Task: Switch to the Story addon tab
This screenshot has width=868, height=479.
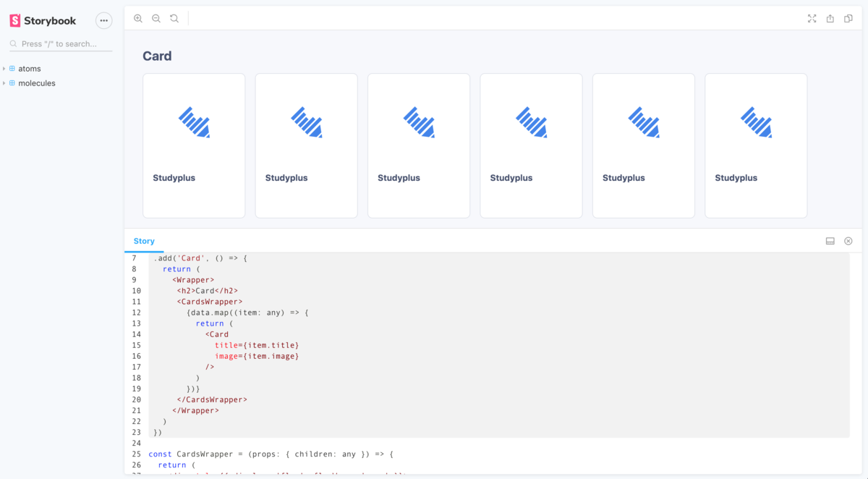Action: point(144,241)
